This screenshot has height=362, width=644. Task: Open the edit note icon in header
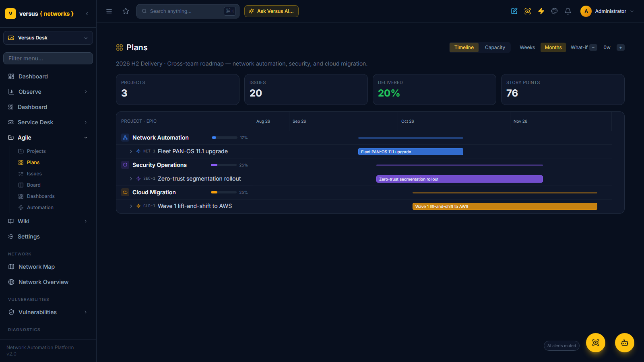[x=514, y=11]
